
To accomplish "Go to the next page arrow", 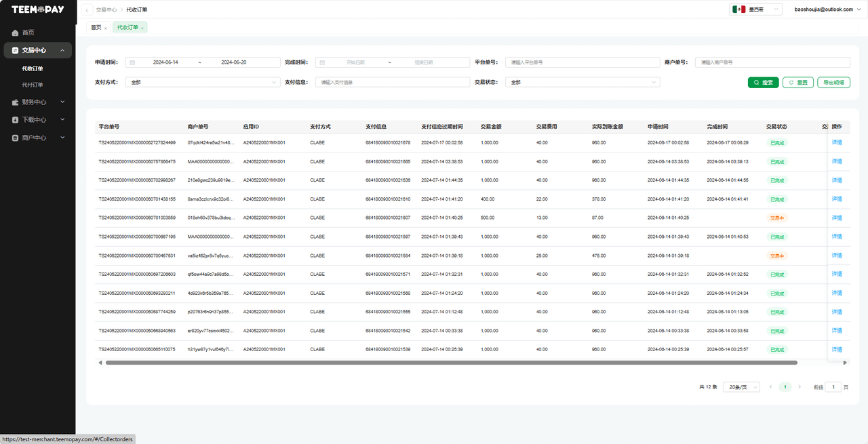I will [x=800, y=387].
